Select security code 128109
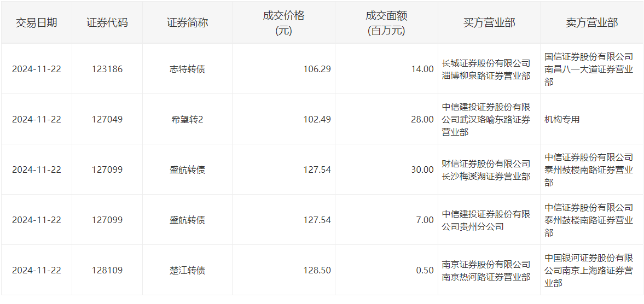 107,270
